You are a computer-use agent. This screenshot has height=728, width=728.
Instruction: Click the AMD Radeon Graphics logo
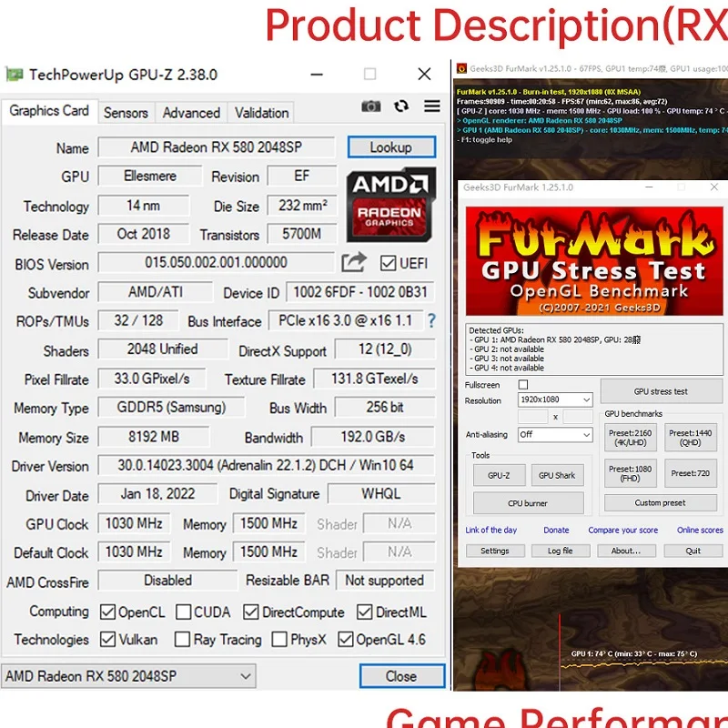coord(391,205)
